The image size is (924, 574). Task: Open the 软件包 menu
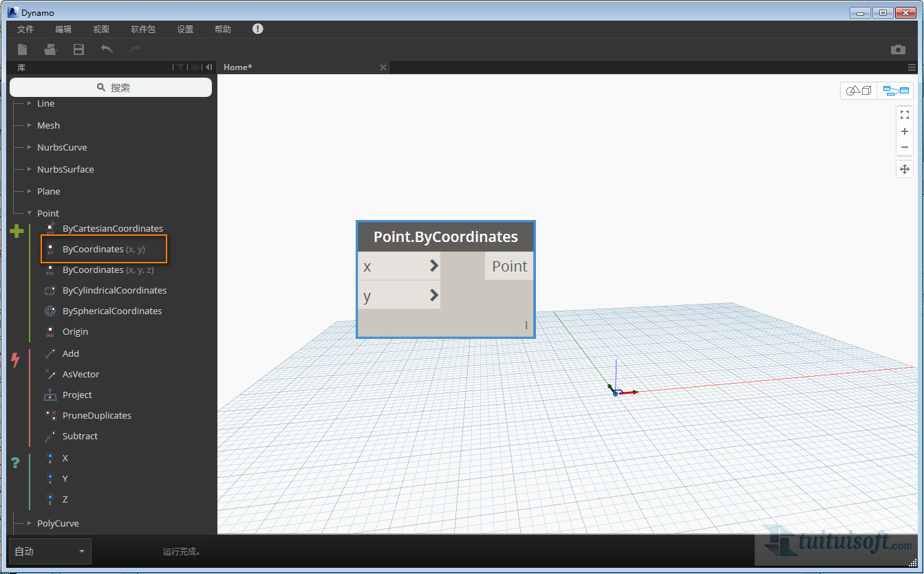pos(143,29)
